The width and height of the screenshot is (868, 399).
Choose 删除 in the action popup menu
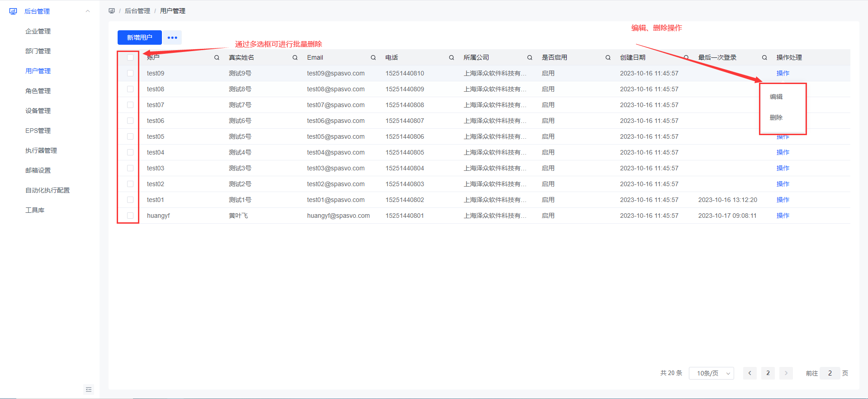coord(776,117)
